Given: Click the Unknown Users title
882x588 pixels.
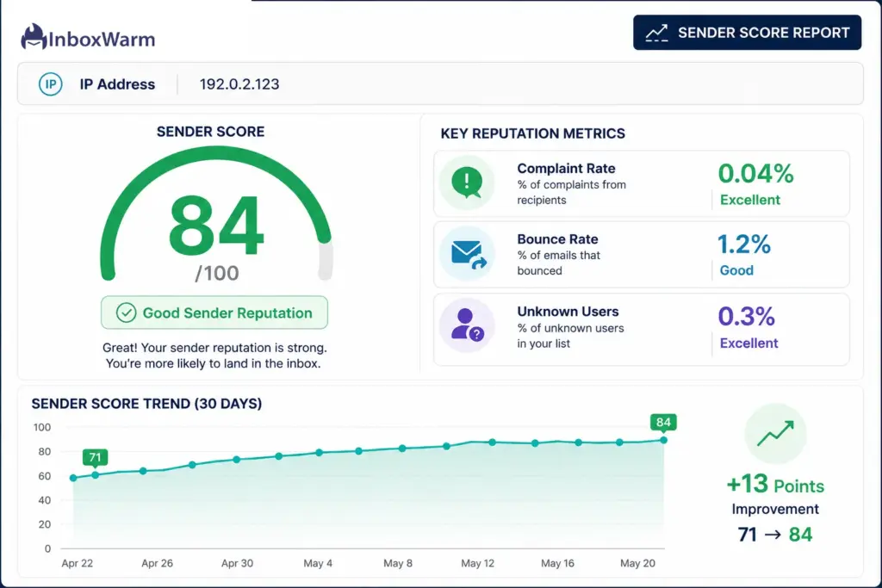Looking at the screenshot, I should click(x=568, y=312).
